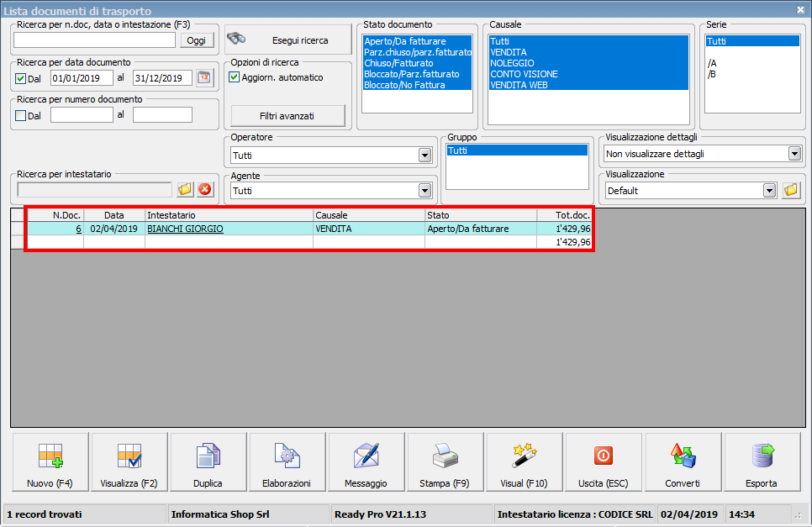Sort by the Tot.doc. column header

click(x=565, y=215)
